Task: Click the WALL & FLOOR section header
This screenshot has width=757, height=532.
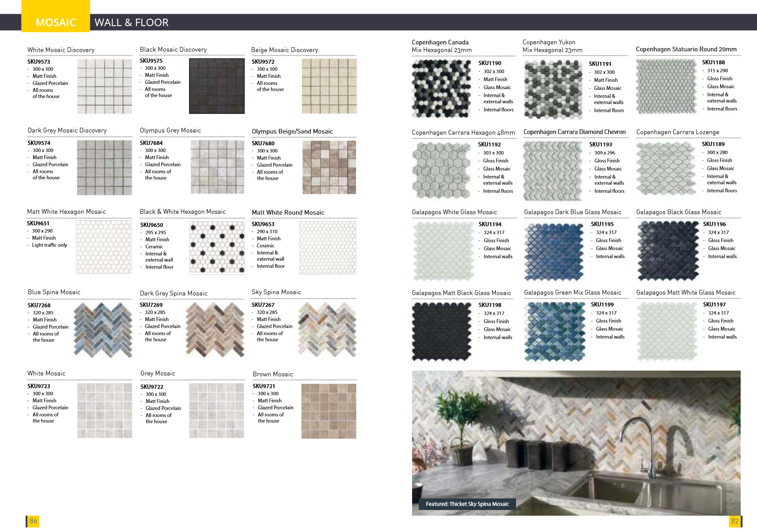Action: point(131,22)
